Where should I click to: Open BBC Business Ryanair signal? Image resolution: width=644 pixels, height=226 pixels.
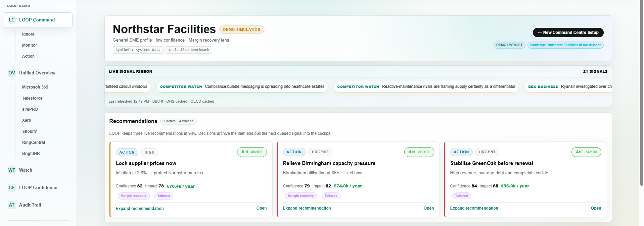(x=568, y=87)
